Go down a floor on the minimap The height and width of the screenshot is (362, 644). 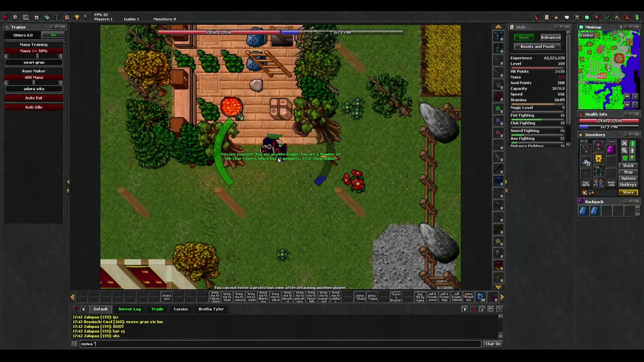pyautogui.click(x=627, y=104)
